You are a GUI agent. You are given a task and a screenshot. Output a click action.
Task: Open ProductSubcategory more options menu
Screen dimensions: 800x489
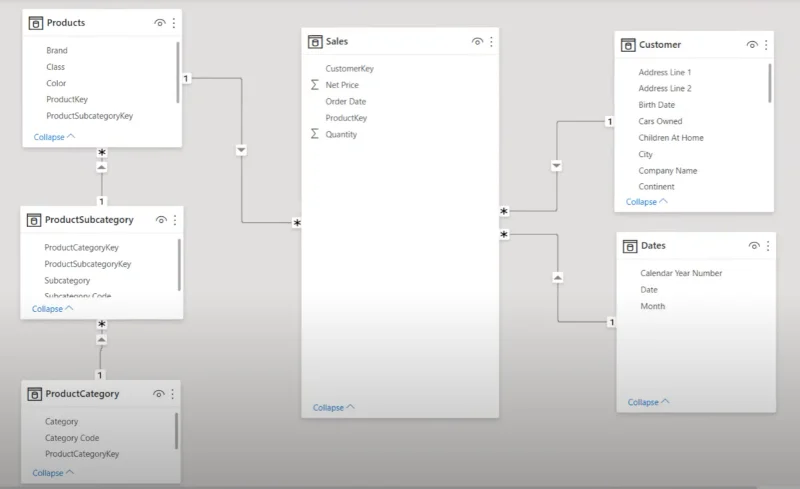[x=175, y=220]
